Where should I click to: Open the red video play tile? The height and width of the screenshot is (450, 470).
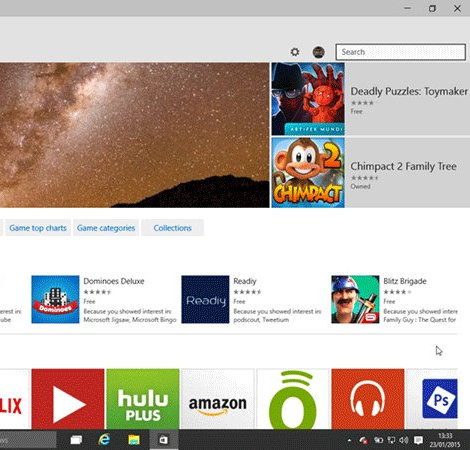coord(68,399)
